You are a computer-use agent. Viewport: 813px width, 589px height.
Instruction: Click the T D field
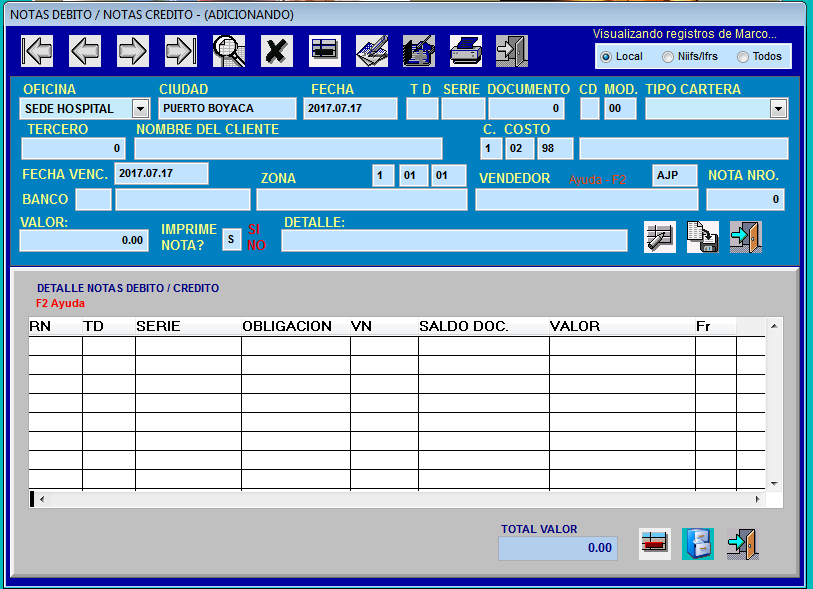point(422,108)
